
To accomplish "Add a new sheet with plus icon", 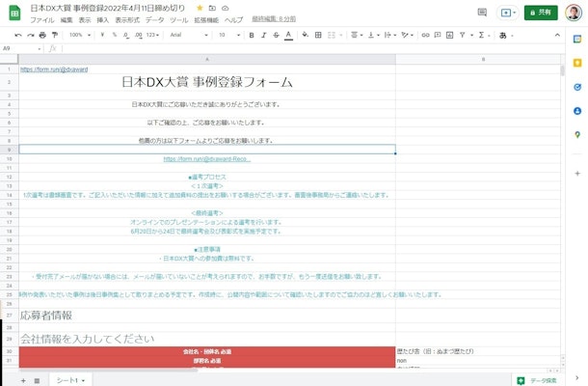I will click(x=23, y=380).
